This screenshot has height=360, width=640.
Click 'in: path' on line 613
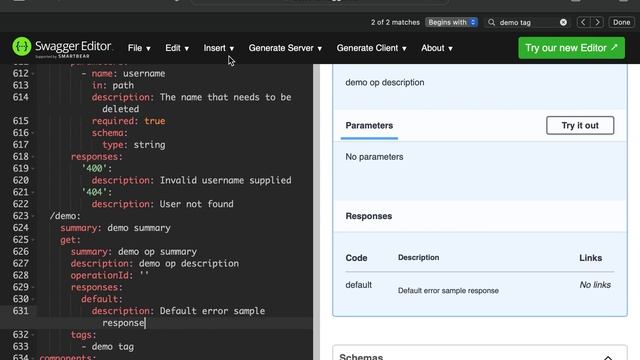point(113,85)
